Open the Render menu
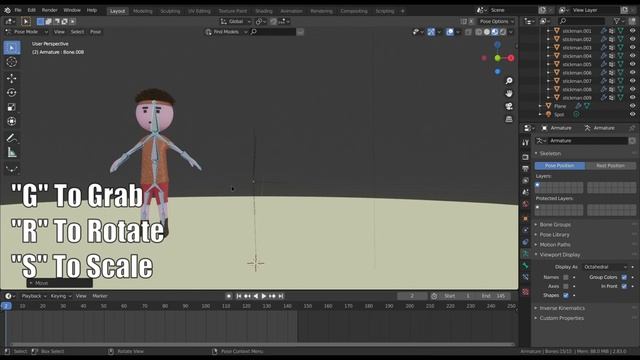Image resolution: width=640 pixels, height=360 pixels. 50,10
